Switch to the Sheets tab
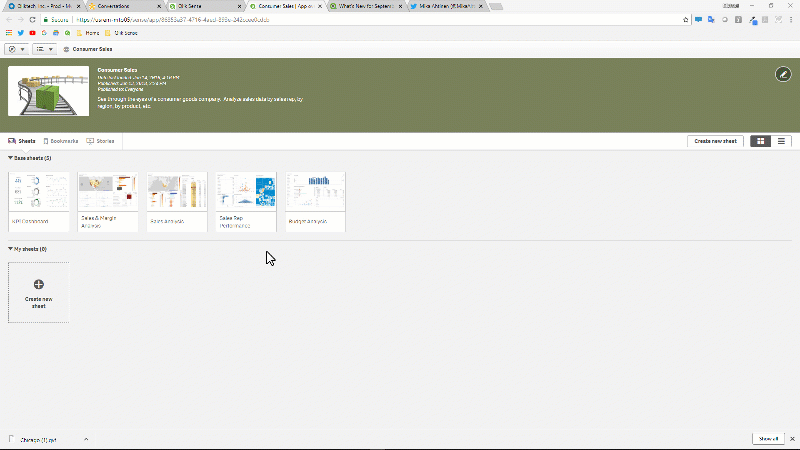This screenshot has width=800, height=450. [x=21, y=141]
